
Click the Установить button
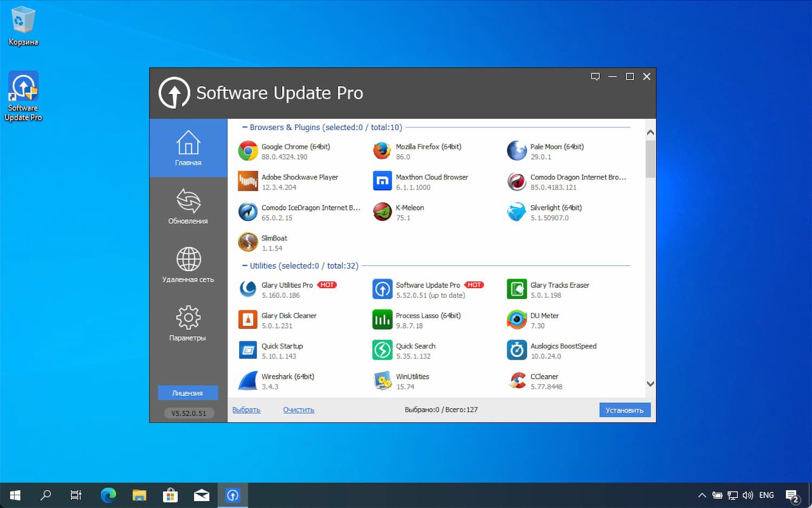(625, 410)
